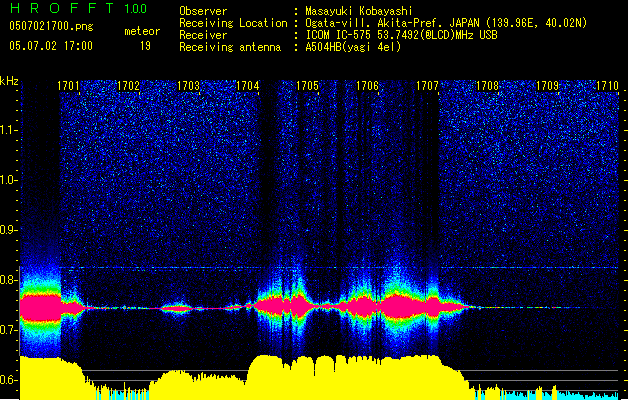Click the Receiving Location label
The width and height of the screenshot is (629, 400).
click(x=233, y=23)
